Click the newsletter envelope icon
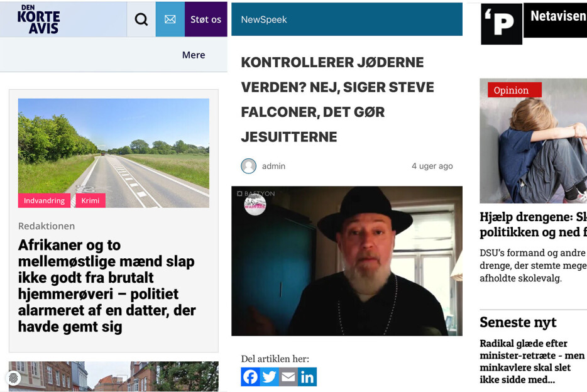The width and height of the screenshot is (587, 392). click(x=170, y=19)
